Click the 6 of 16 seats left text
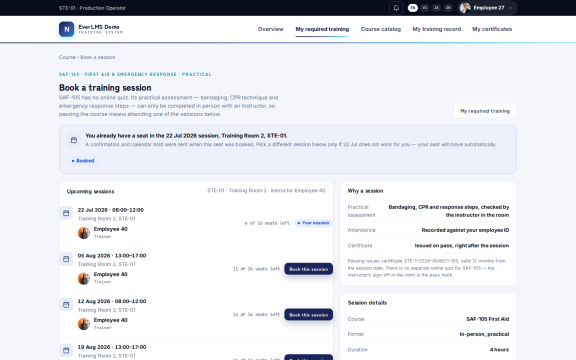The height and width of the screenshot is (360, 576). [x=267, y=223]
